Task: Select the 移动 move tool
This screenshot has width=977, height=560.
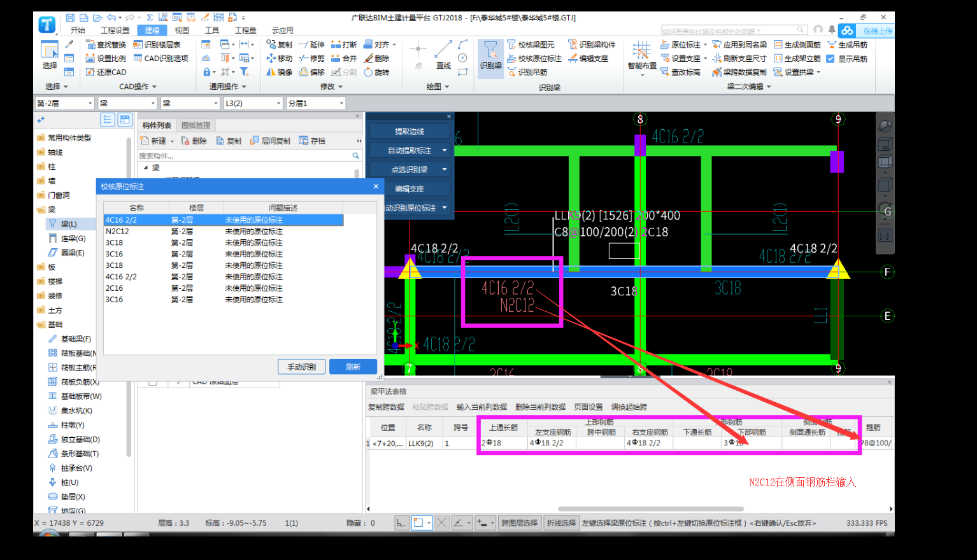Action: (x=280, y=58)
